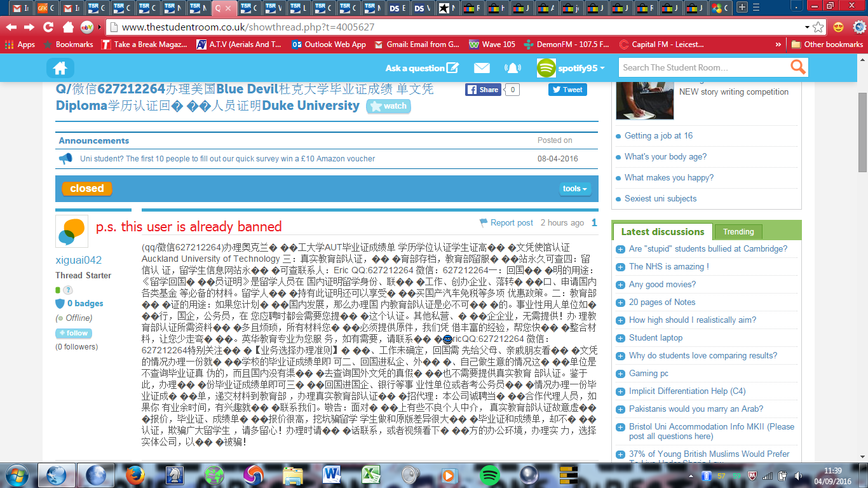Open the Student Room home icon
The image size is (868, 488).
point(60,67)
